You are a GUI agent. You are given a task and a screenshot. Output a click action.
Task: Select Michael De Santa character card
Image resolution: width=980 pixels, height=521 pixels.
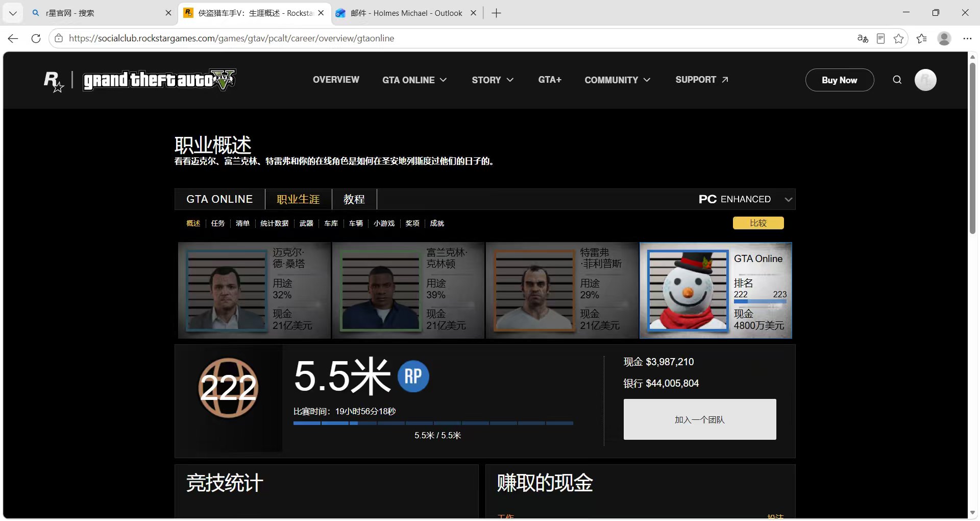point(254,290)
